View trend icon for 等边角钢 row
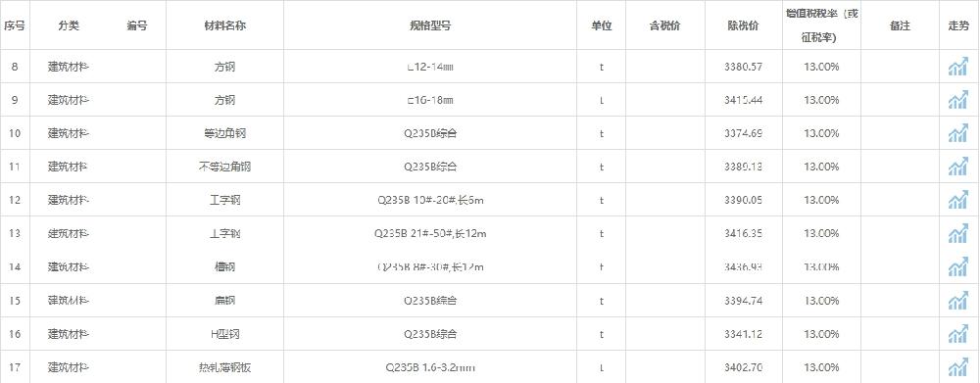 click(957, 133)
